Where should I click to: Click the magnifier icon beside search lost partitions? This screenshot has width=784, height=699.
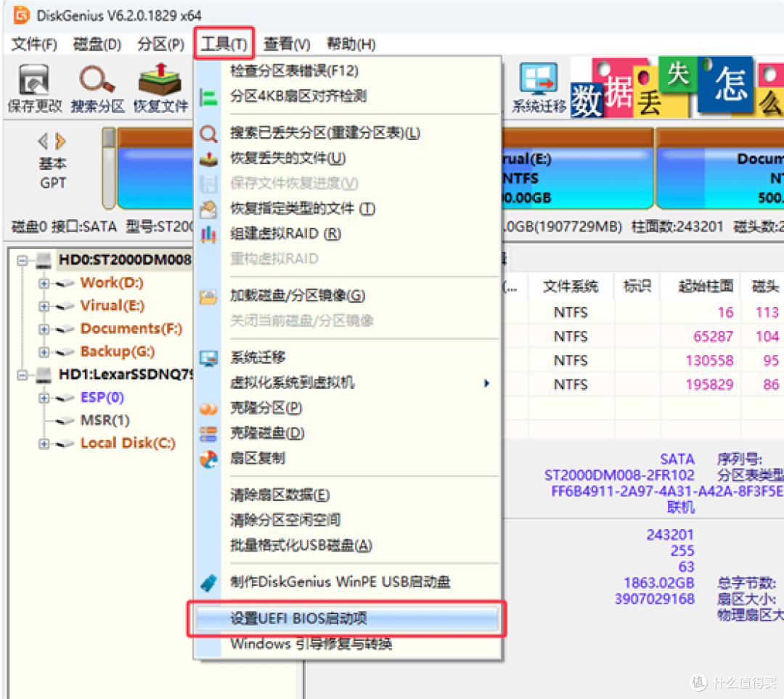click(208, 134)
